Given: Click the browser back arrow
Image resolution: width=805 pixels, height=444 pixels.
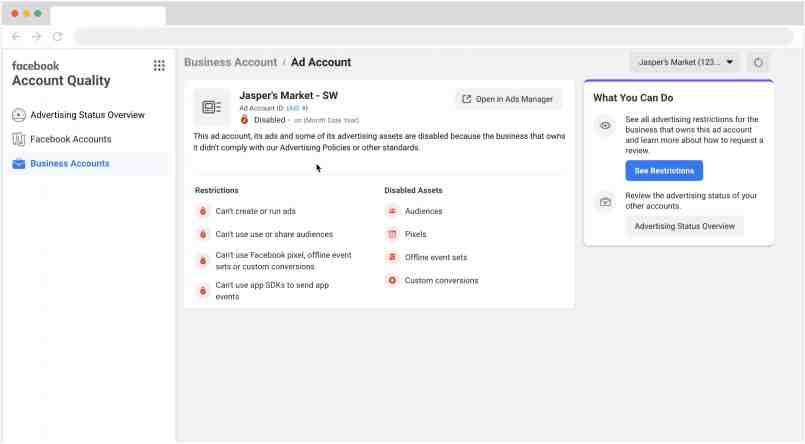Looking at the screenshot, I should [16, 36].
